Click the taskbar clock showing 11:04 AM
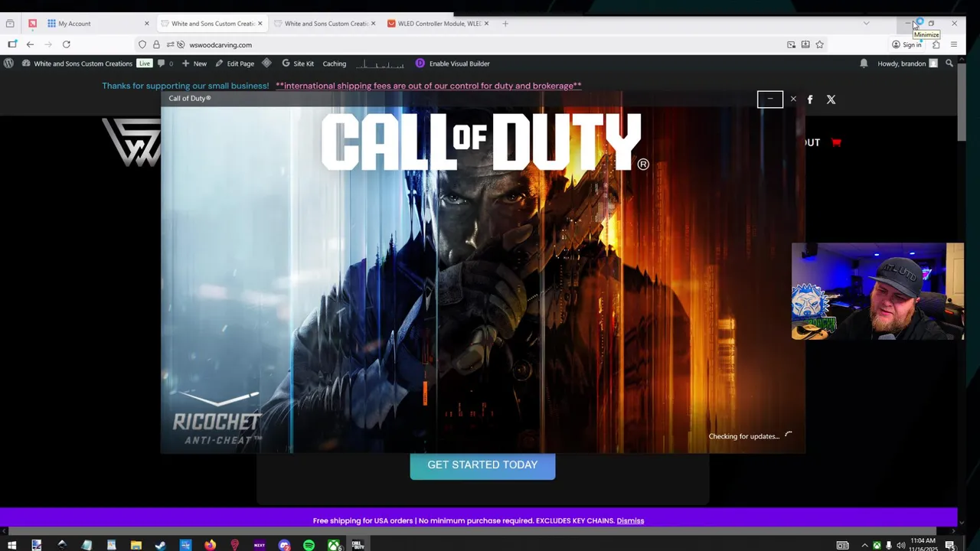 coord(923,545)
